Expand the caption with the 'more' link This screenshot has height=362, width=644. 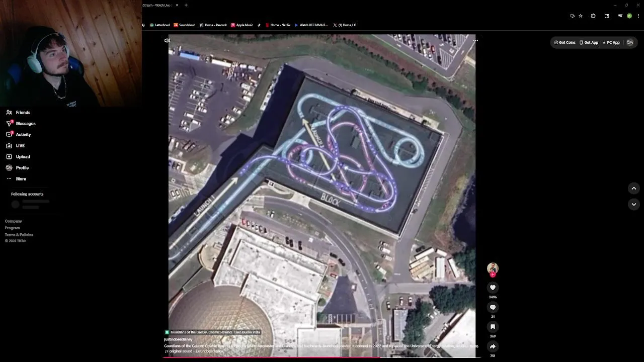474,346
